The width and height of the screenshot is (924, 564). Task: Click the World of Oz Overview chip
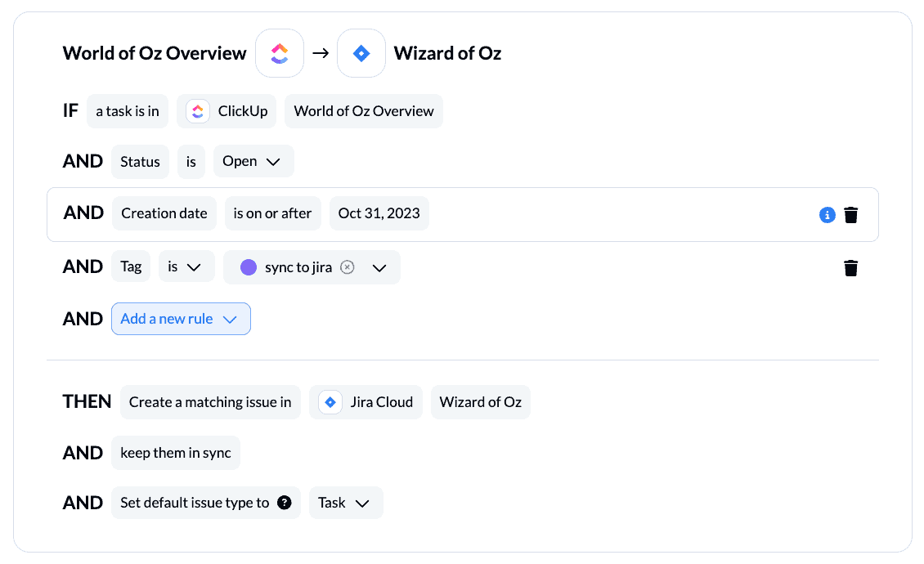(x=364, y=111)
